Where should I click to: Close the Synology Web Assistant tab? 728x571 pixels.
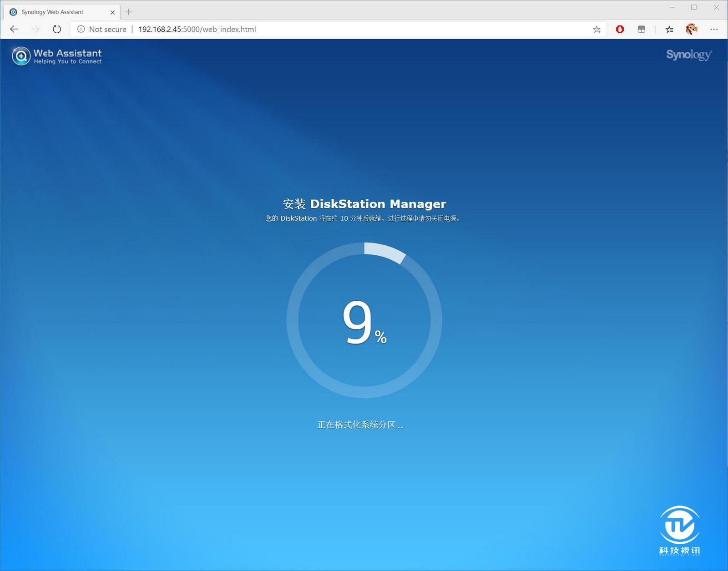(112, 12)
